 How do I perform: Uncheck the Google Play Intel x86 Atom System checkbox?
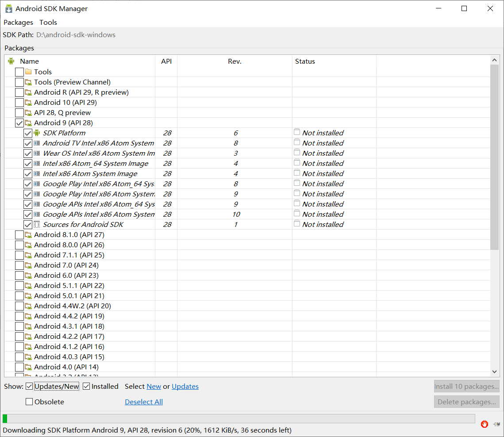(28, 194)
